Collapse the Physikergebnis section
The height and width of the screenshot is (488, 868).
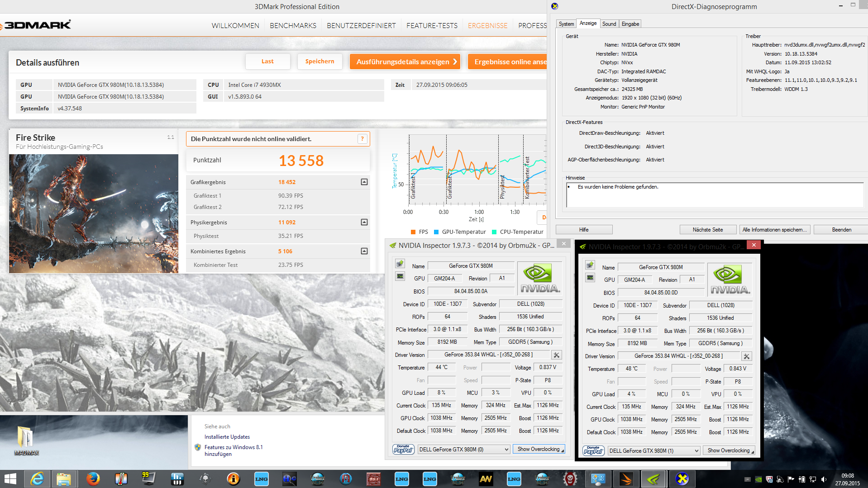364,222
